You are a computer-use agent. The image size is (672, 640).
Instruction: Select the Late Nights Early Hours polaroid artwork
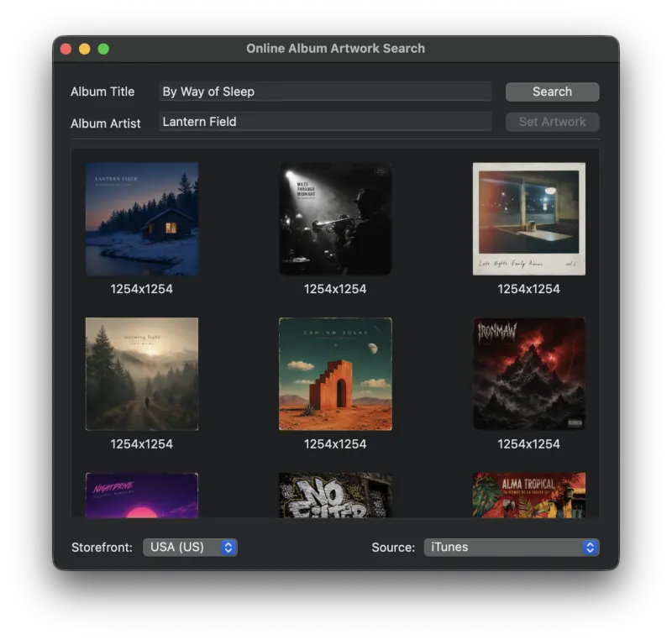[529, 219]
